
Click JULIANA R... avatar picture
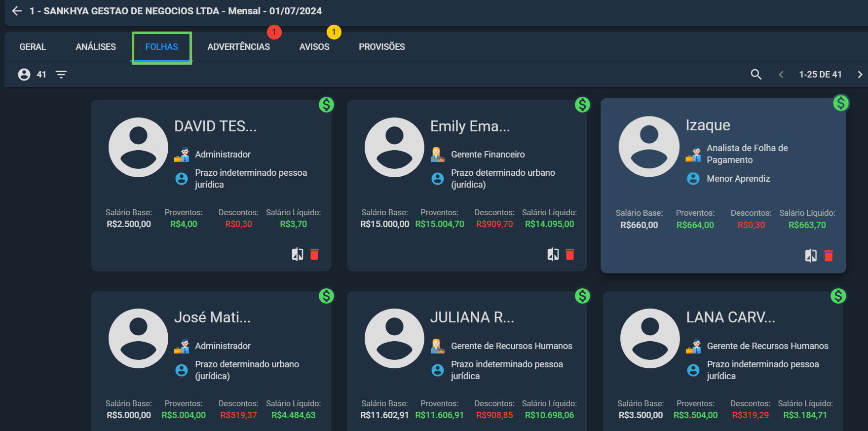(394, 338)
